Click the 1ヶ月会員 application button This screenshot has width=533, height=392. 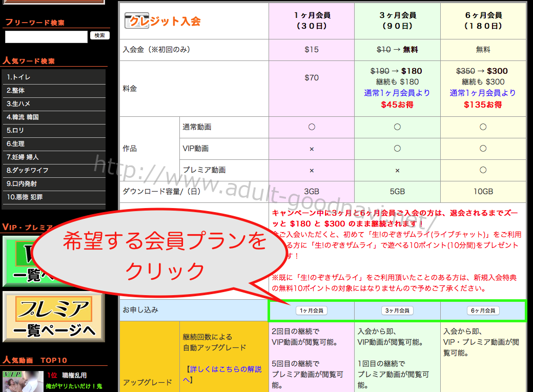point(311,311)
